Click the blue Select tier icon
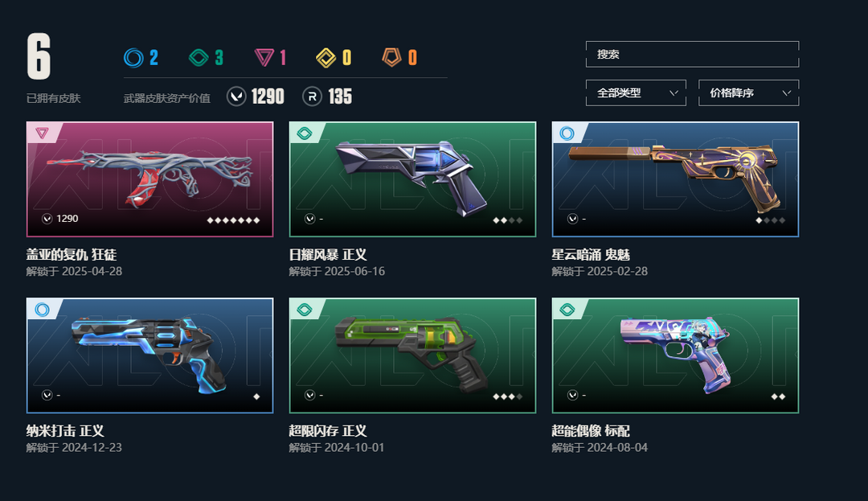The height and width of the screenshot is (501, 868). (x=133, y=58)
